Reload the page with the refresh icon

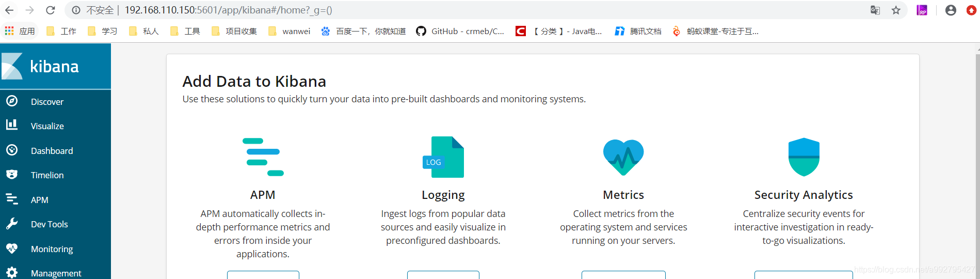(51, 10)
